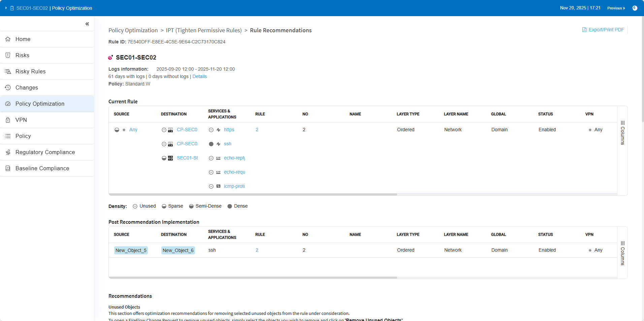The height and width of the screenshot is (321, 644).
Task: Click the Home sidebar icon
Action: coord(8,39)
